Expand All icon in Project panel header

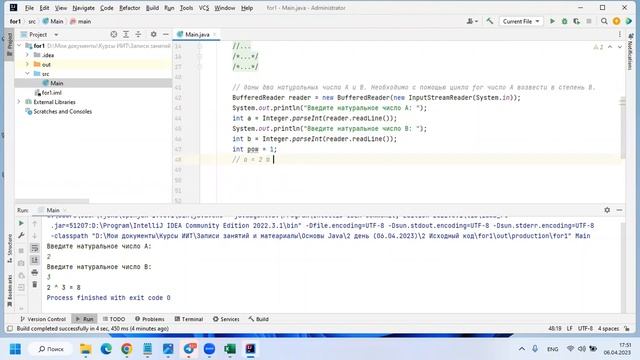[x=126, y=35]
